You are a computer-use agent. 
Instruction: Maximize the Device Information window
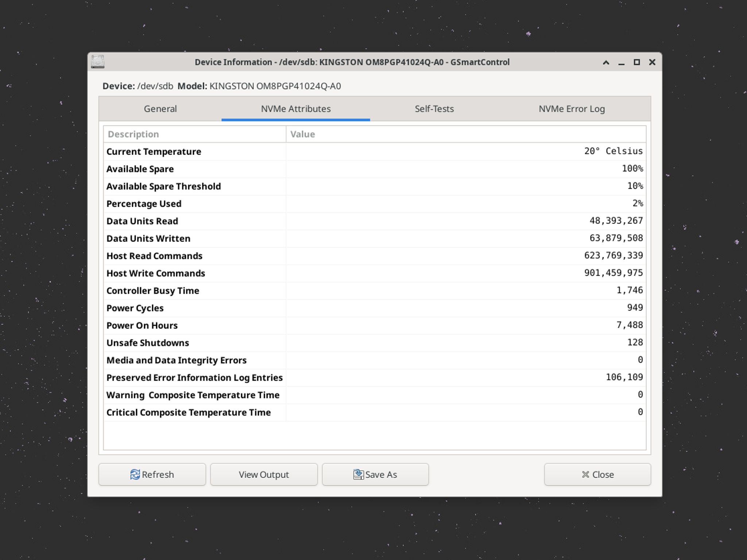[637, 62]
